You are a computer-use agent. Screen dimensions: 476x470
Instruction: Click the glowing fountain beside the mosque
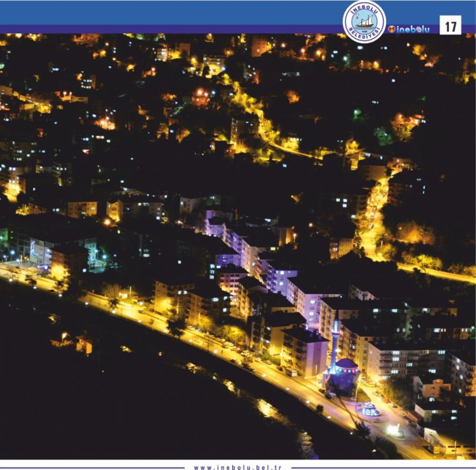[x=370, y=409]
